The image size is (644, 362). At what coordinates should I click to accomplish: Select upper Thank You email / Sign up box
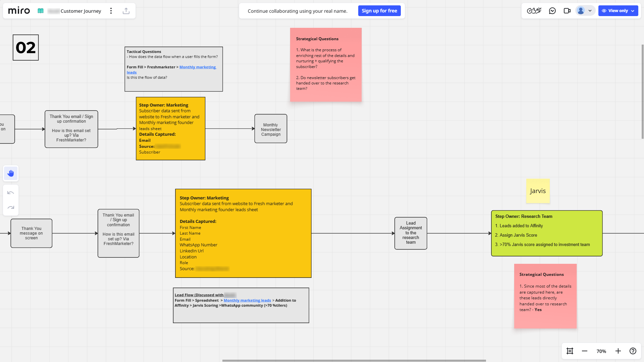point(71,129)
